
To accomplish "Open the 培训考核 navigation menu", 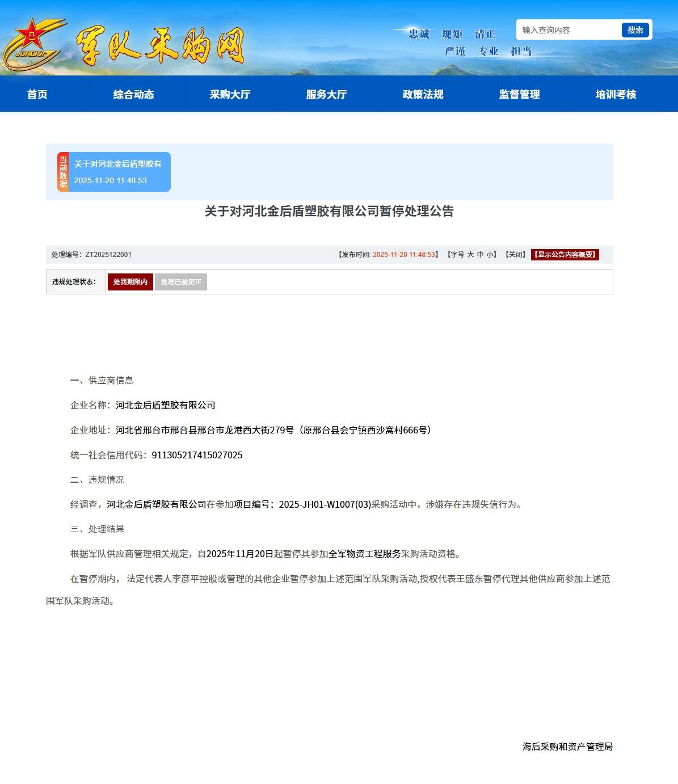I will 616,94.
